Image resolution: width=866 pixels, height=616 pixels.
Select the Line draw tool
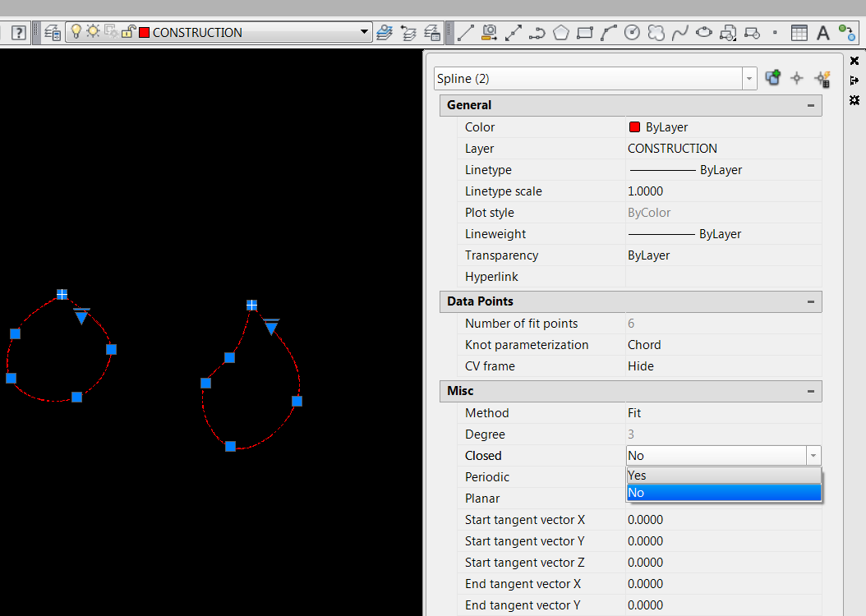coord(465,33)
